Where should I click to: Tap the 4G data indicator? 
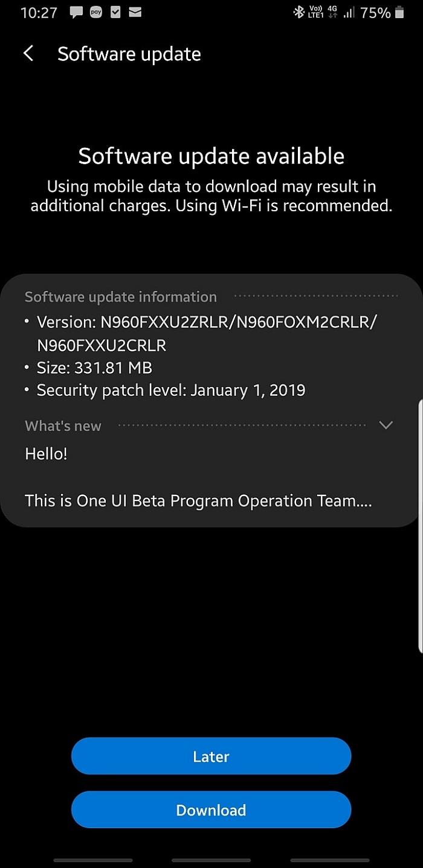[x=332, y=12]
